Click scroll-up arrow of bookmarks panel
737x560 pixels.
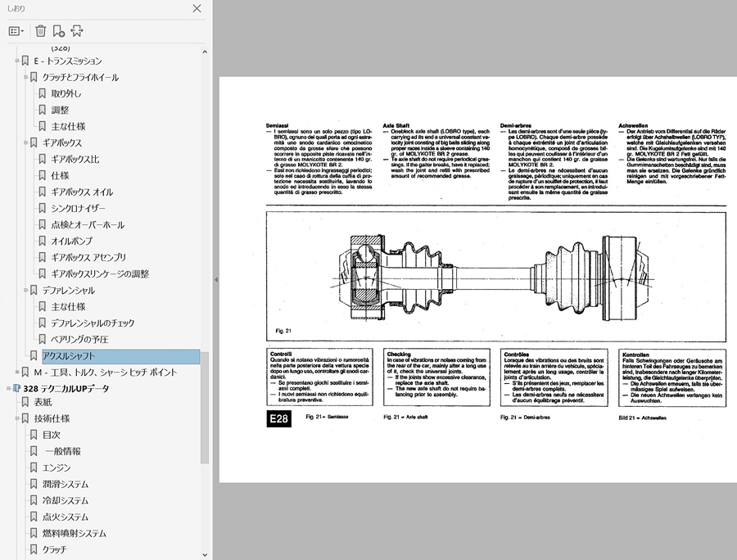click(205, 52)
